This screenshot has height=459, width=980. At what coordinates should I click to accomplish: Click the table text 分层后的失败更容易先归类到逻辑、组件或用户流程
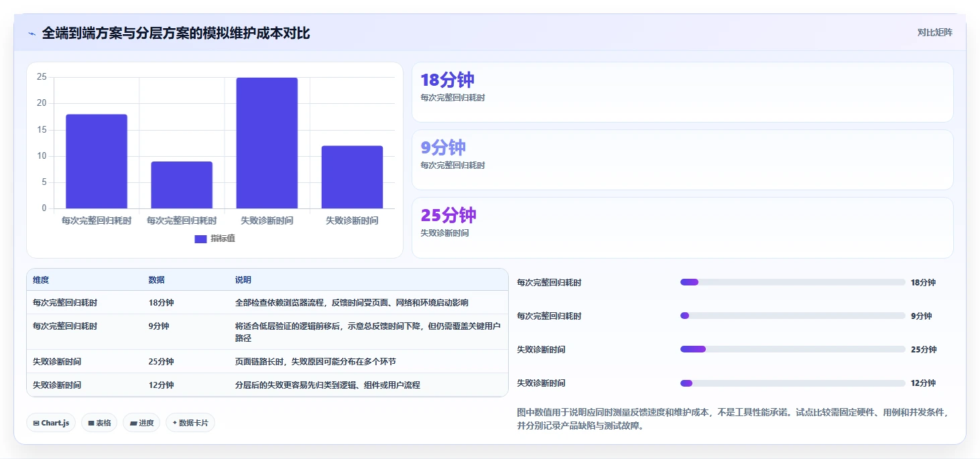(x=327, y=385)
